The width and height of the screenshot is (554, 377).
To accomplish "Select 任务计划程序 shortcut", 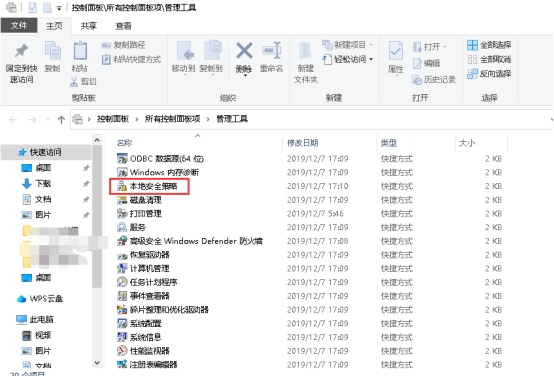I will pyautogui.click(x=147, y=282).
